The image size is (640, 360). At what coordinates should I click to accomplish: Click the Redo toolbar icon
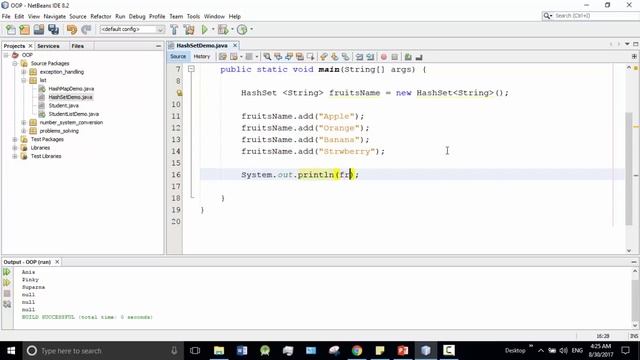[86, 29]
